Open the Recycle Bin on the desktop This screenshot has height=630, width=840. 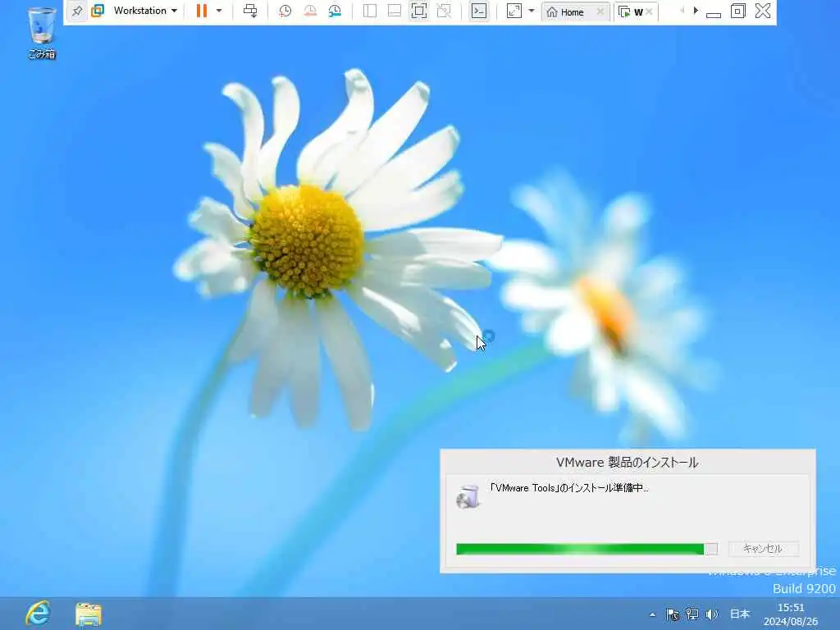[x=42, y=33]
